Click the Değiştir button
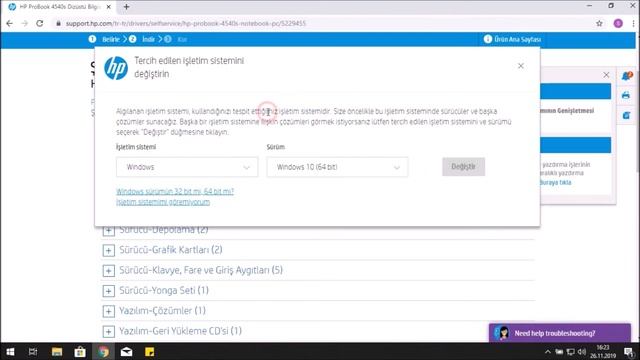 (463, 167)
